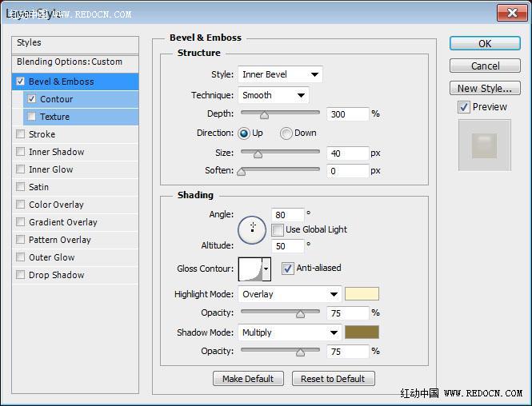Close the Layer Style dialog
Screen dimensions: 532x406
coord(512,14)
